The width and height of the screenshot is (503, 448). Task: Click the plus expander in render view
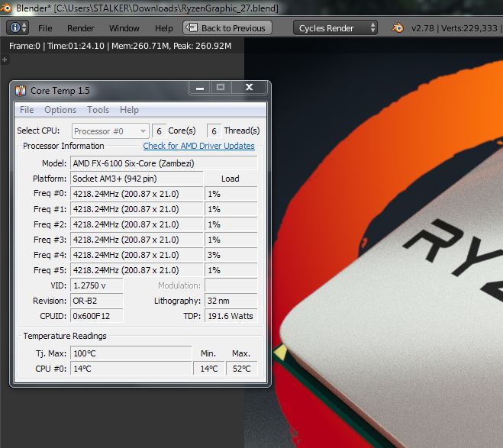coord(5,60)
